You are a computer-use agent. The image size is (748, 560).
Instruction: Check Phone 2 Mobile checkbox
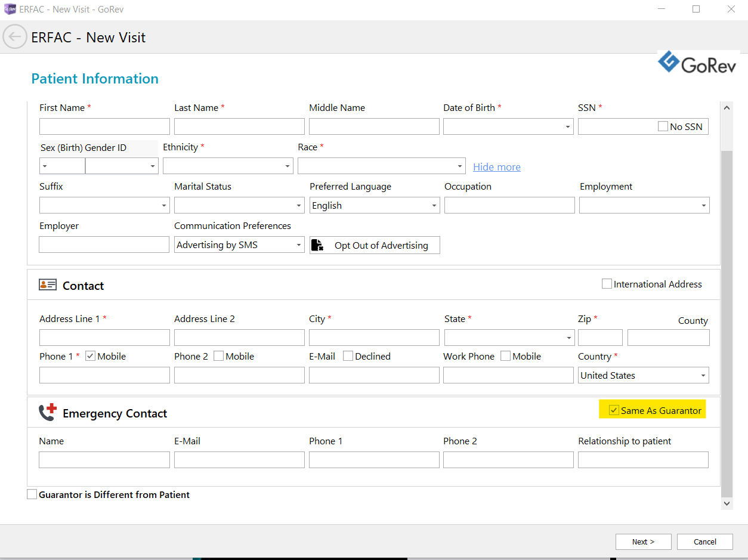(x=219, y=356)
